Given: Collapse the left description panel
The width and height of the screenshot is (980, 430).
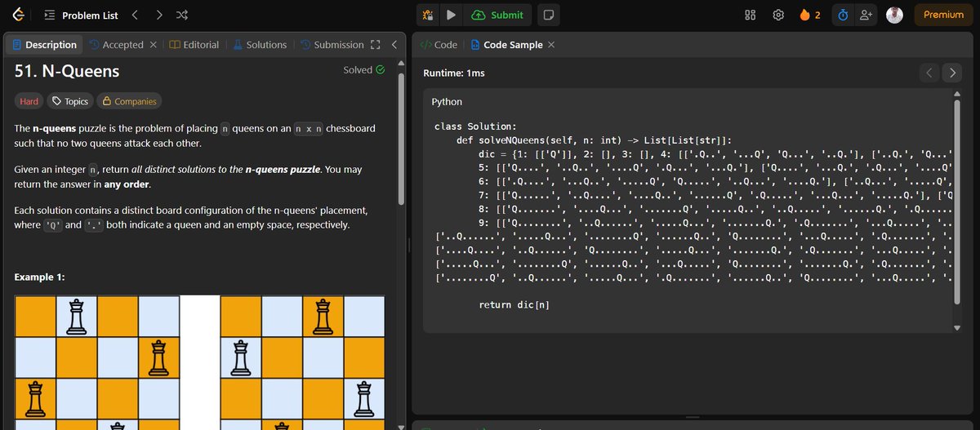Looking at the screenshot, I should coord(394,45).
